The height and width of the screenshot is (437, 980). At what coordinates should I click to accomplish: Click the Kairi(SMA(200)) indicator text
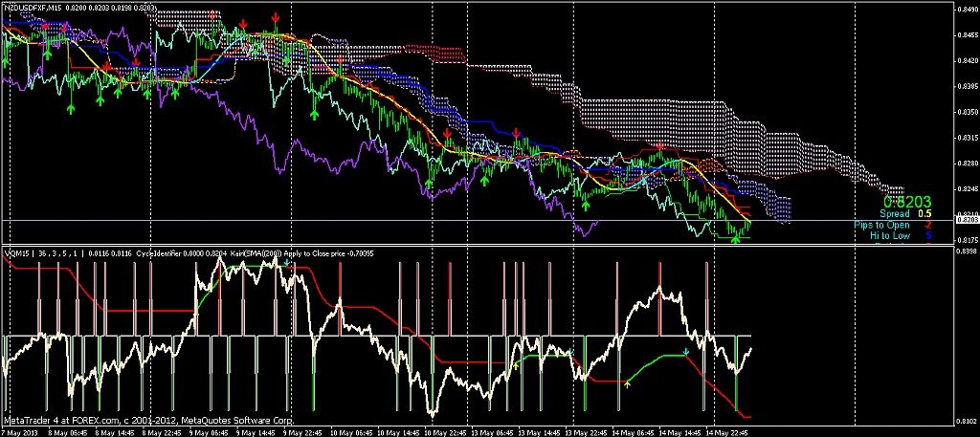[x=256, y=254]
